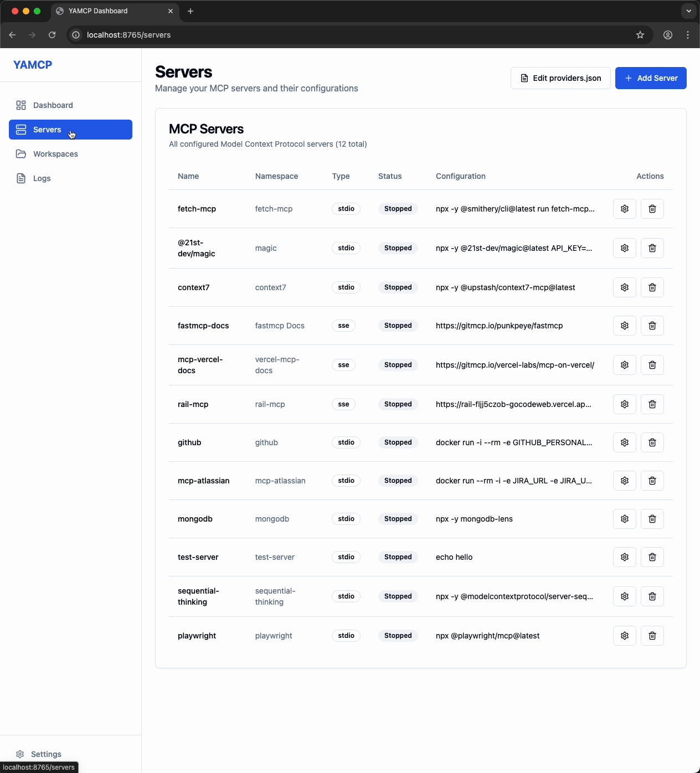Go to Dashboard in sidebar
Image resolution: width=700 pixels, height=773 pixels.
click(x=70, y=105)
